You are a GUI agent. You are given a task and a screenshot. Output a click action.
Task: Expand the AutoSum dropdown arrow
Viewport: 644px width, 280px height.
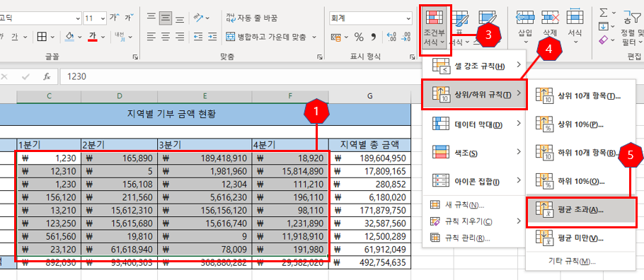click(614, 13)
